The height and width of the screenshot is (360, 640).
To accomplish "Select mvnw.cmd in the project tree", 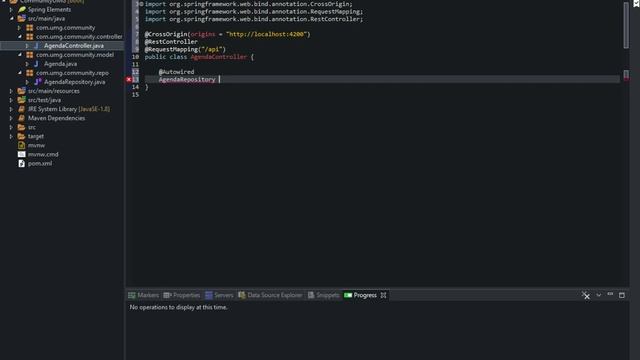I will click(x=43, y=154).
